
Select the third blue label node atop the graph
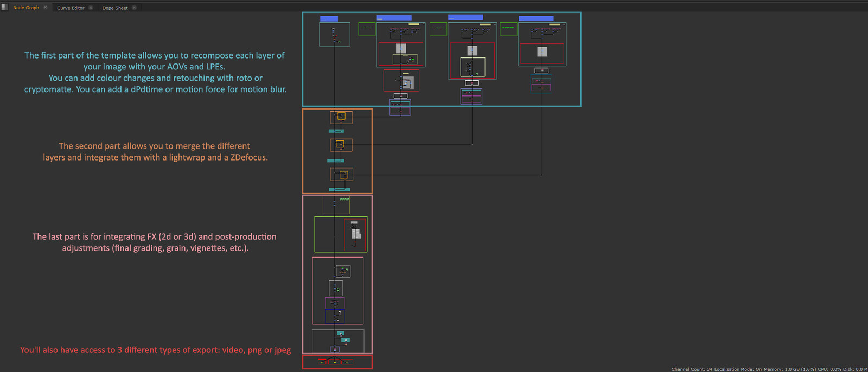(465, 17)
